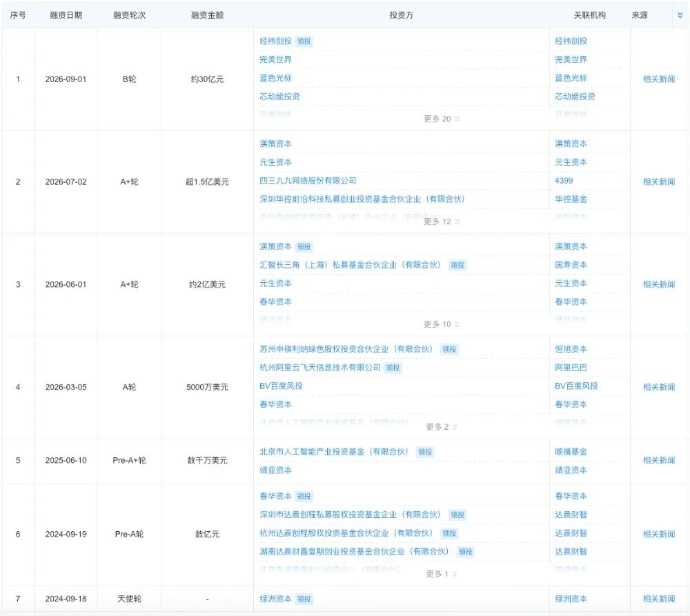Select the 约30亿元 amount cell
Viewport: 690px width, 616px height.
[x=207, y=79]
